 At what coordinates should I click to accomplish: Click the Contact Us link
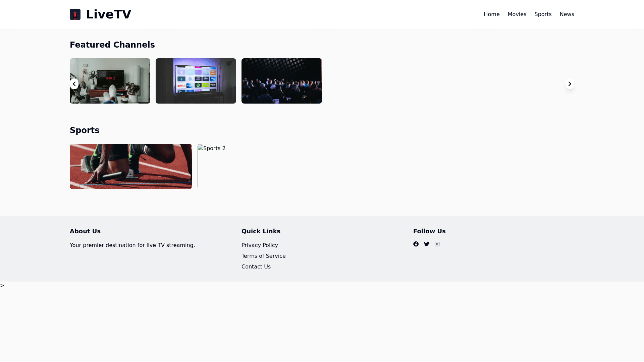click(x=256, y=267)
